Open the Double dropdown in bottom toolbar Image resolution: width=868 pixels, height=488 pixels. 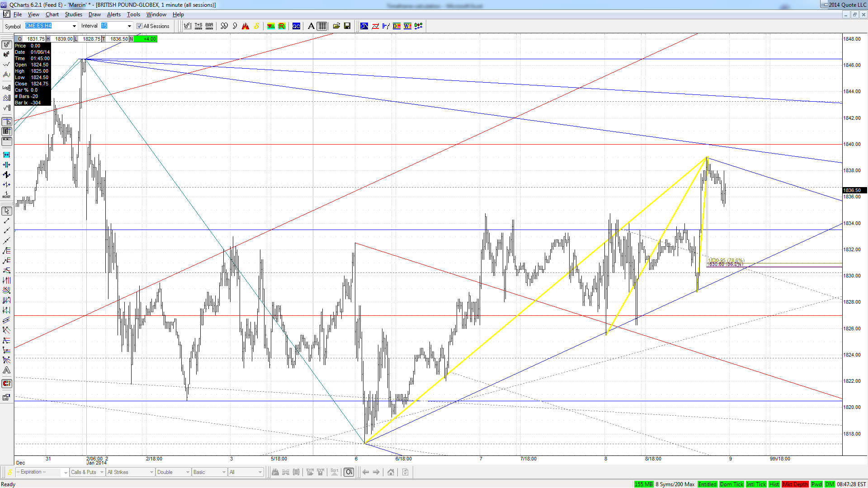point(173,472)
